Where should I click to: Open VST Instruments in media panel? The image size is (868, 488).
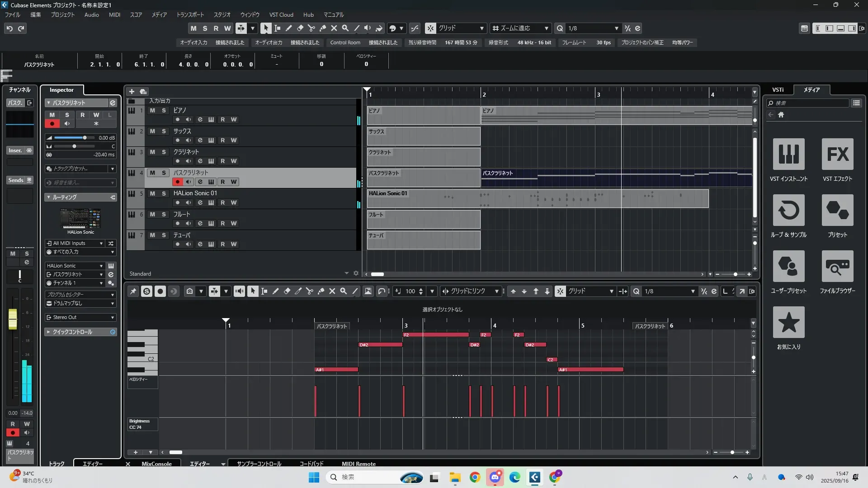click(x=788, y=155)
